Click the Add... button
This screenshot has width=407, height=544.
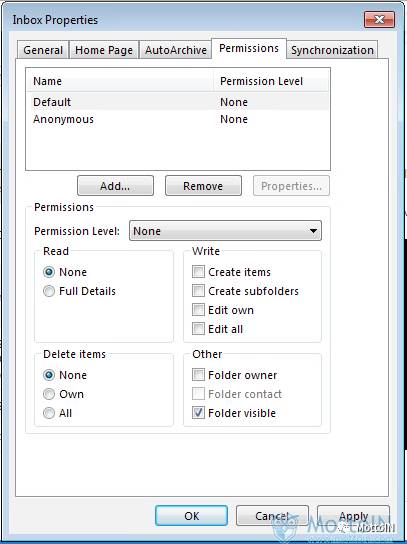pos(115,186)
